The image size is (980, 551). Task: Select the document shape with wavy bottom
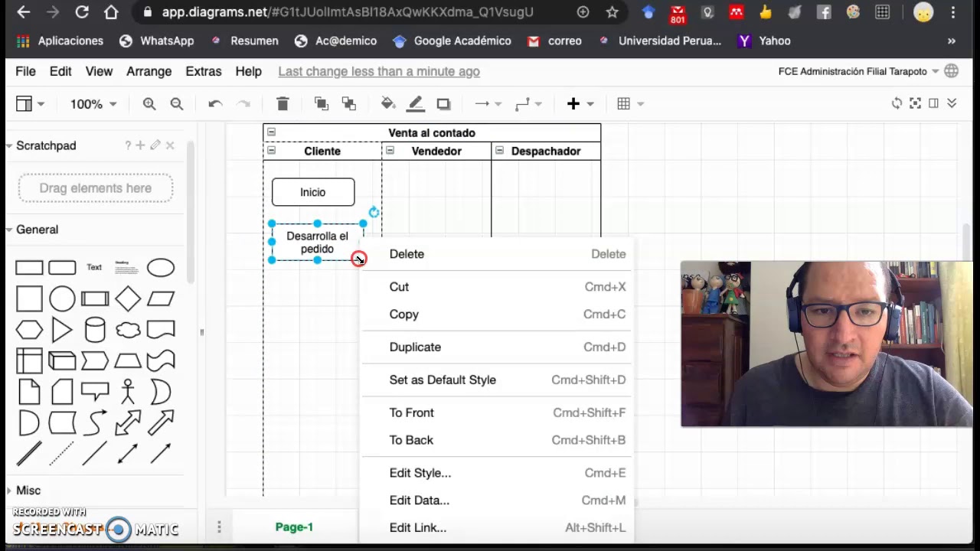click(161, 330)
